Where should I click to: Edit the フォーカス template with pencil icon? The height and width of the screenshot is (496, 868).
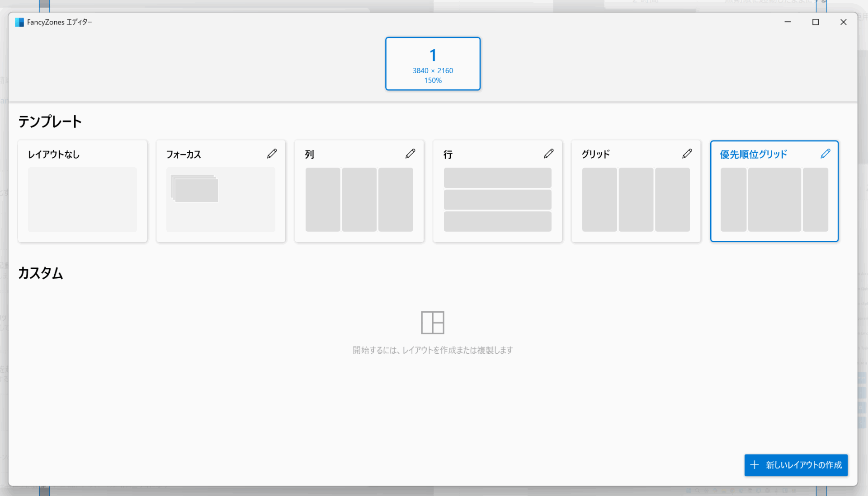click(x=272, y=154)
